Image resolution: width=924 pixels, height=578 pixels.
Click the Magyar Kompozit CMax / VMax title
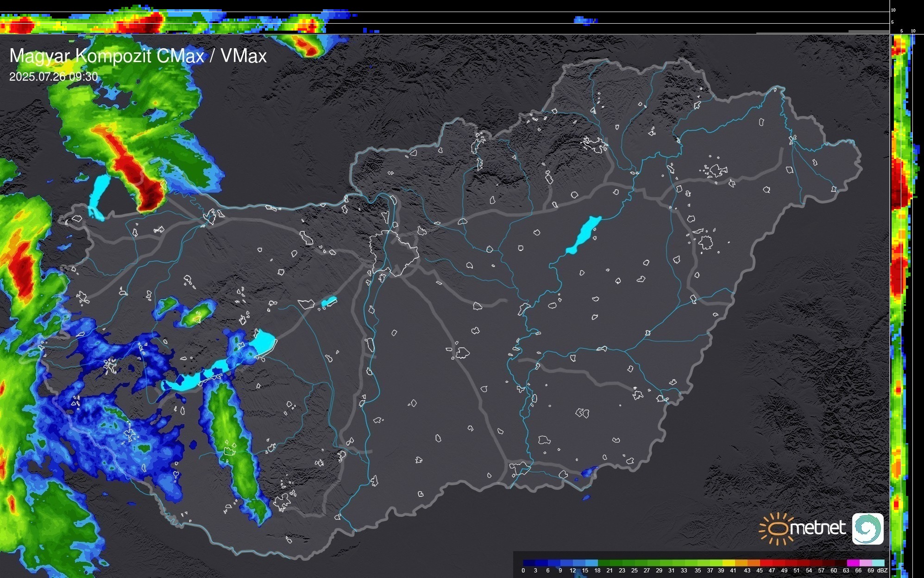(138, 56)
